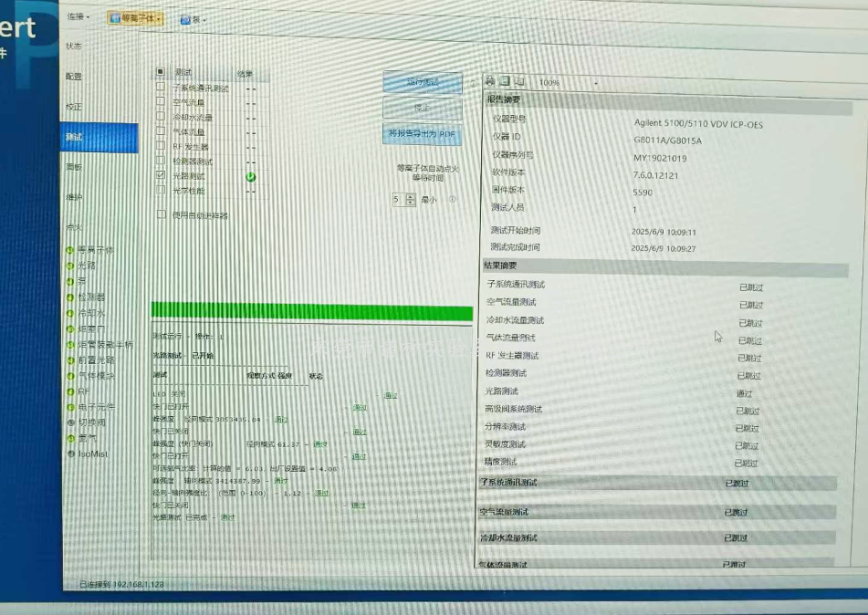Viewport: 868px width, 615px height.
Task: Click 将报告导出为 PDF button
Action: coord(422,134)
